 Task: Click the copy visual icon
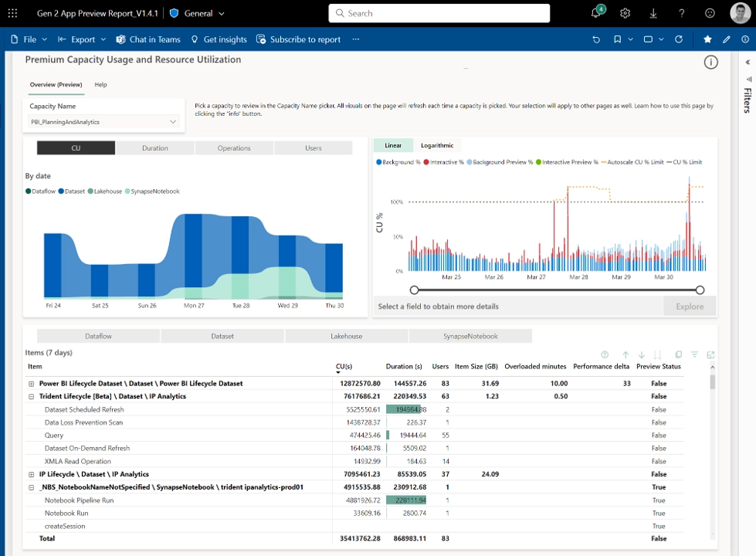tap(678, 354)
